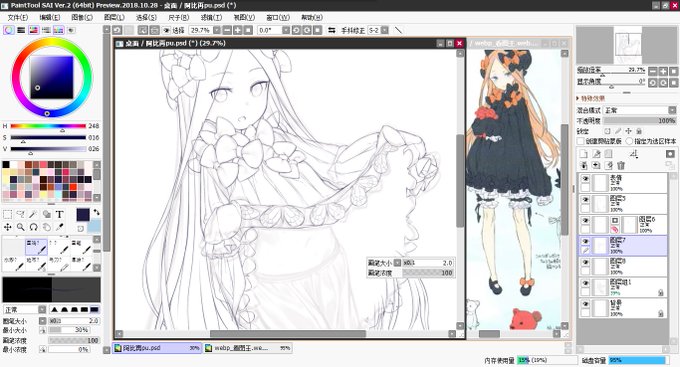Flip the canvas view horizontally
The image size is (680, 367).
(332, 30)
